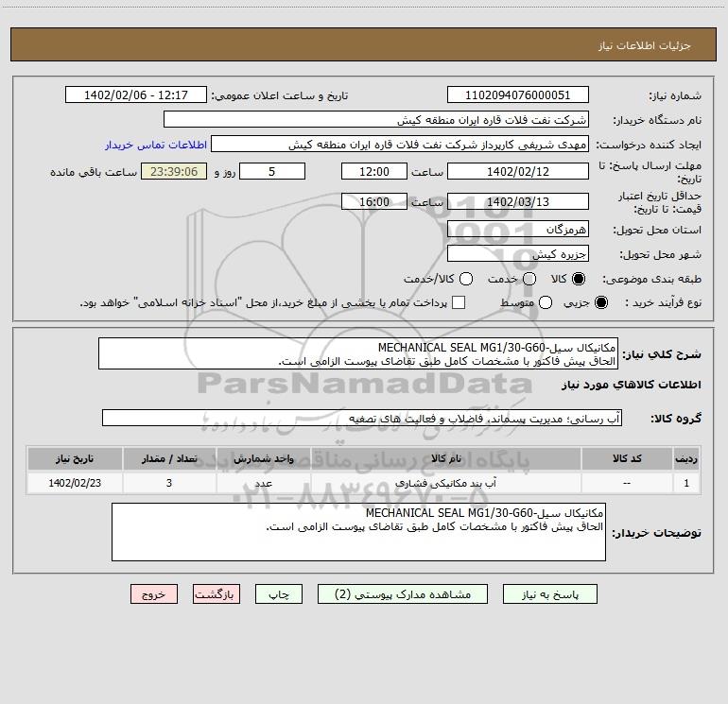Viewport: 728px width, 704px height.
Task: Click the طبقه بندی موضوعی label
Action: coord(651,280)
